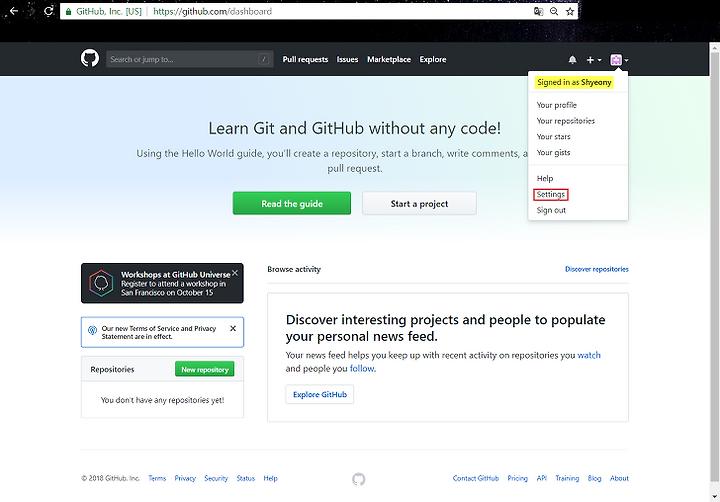Follow the watch link in news feed text
Screen dimensions: 720x502
tap(589, 355)
